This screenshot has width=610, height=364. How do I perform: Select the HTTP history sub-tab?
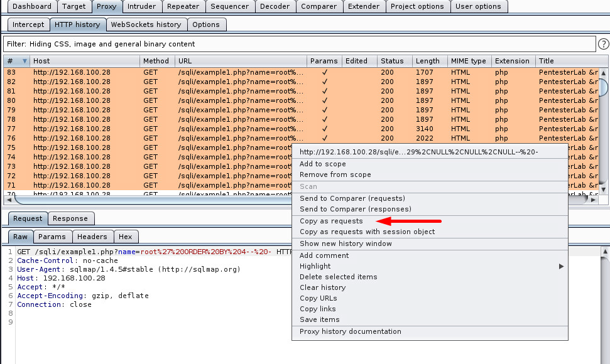pos(77,24)
